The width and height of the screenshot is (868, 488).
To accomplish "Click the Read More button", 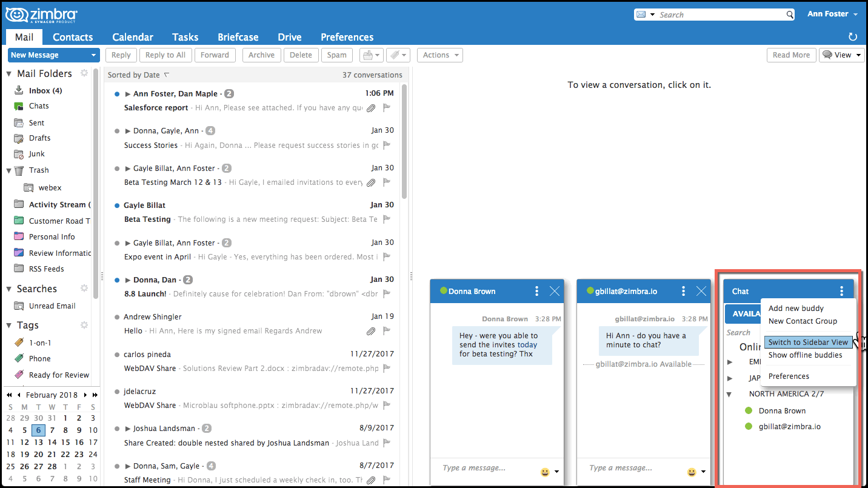I will click(791, 55).
